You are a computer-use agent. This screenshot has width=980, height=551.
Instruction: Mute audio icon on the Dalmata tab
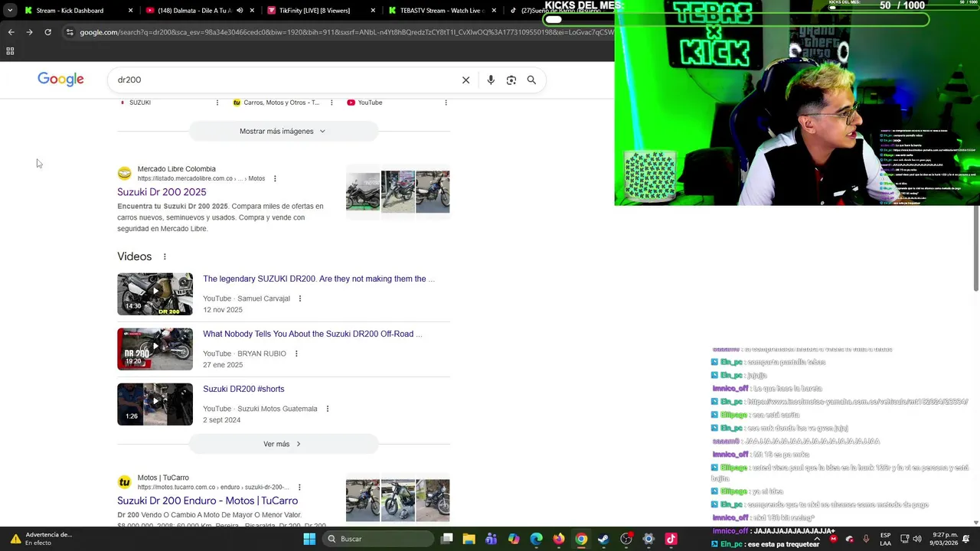coord(240,11)
